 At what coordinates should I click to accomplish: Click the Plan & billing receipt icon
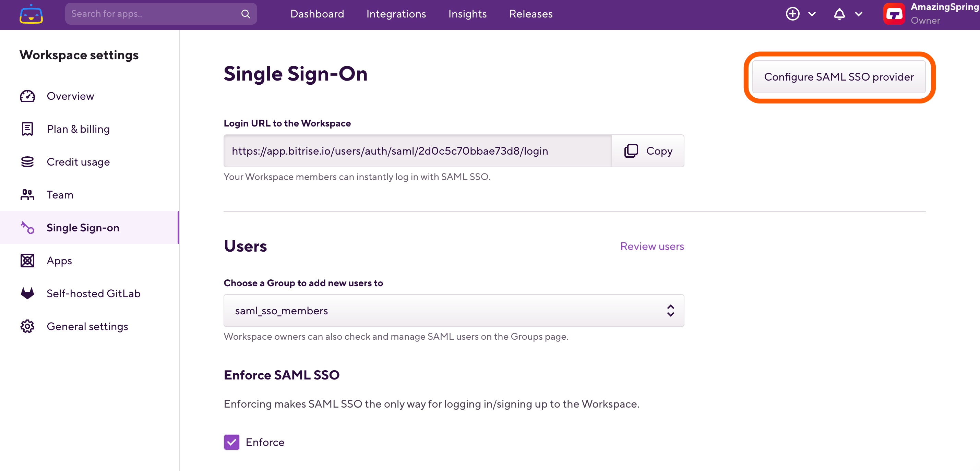click(27, 129)
